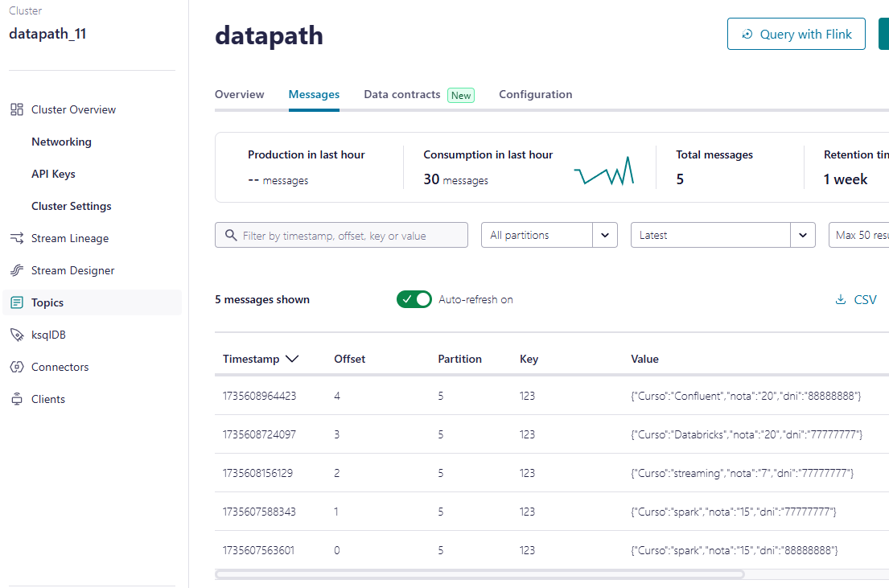This screenshot has height=588, width=889.
Task: Click timestamp 1735608964423
Action: tap(259, 396)
